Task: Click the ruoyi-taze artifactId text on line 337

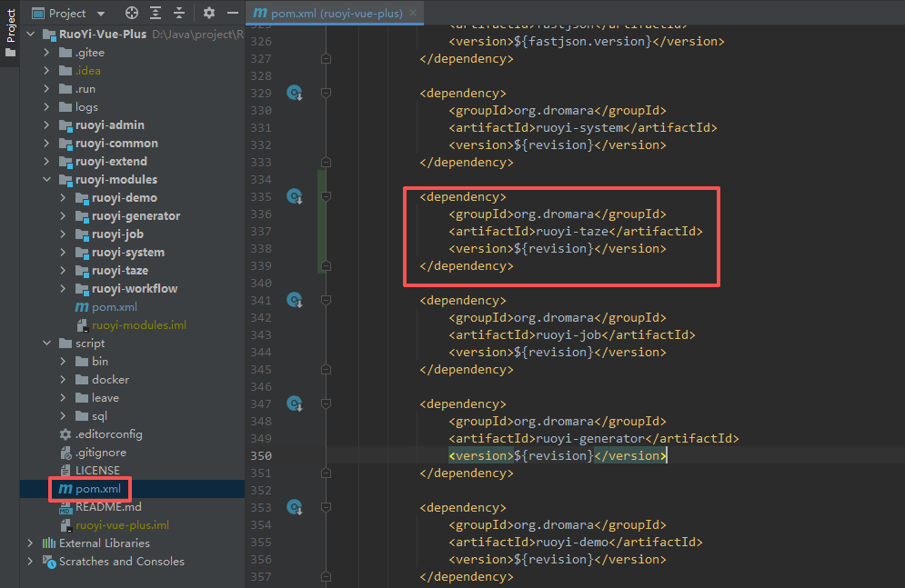Action: [x=572, y=231]
